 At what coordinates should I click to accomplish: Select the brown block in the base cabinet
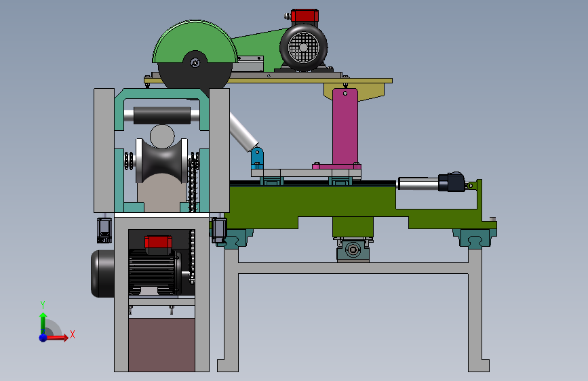point(161,345)
